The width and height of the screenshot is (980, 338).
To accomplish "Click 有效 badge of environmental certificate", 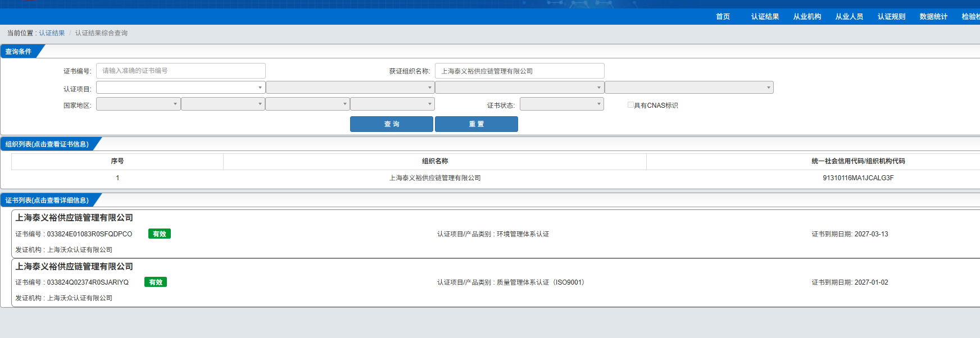I will tap(160, 234).
